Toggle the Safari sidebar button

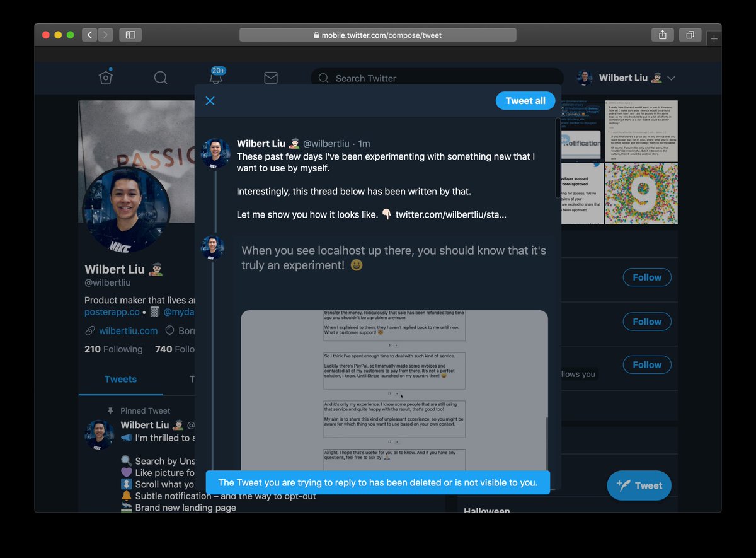point(130,35)
